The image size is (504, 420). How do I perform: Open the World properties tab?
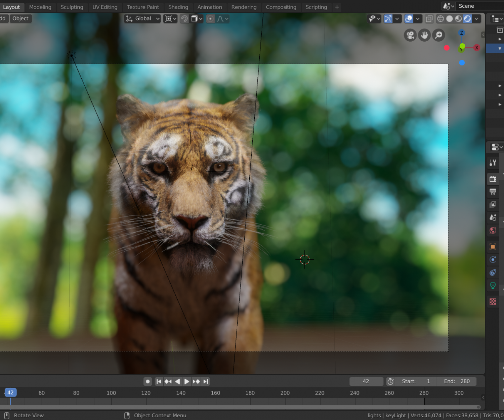pyautogui.click(x=493, y=230)
